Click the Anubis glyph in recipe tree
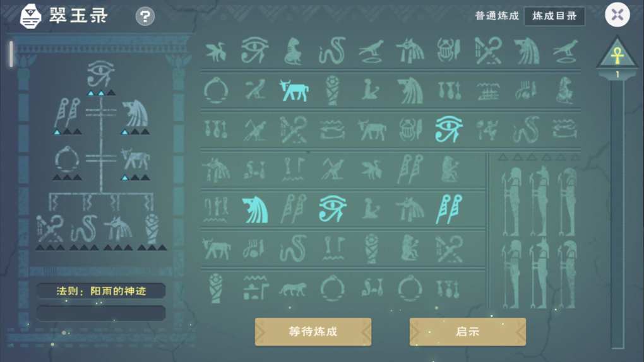Image resolution: width=644 pixels, height=362 pixels. pos(118,228)
